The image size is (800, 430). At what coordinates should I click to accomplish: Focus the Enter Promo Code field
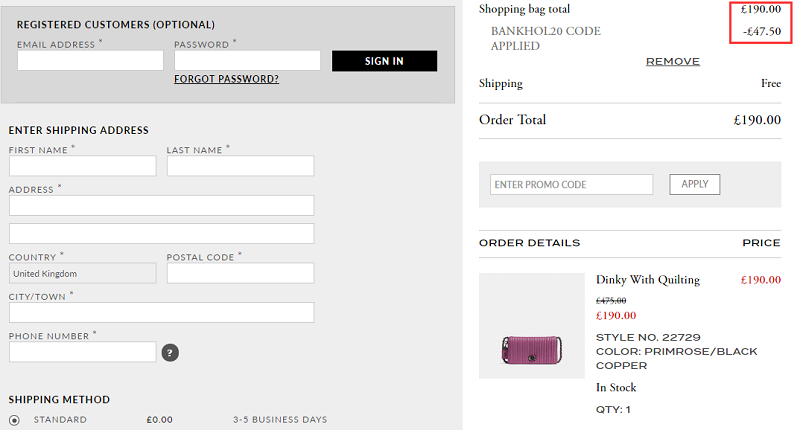[571, 184]
